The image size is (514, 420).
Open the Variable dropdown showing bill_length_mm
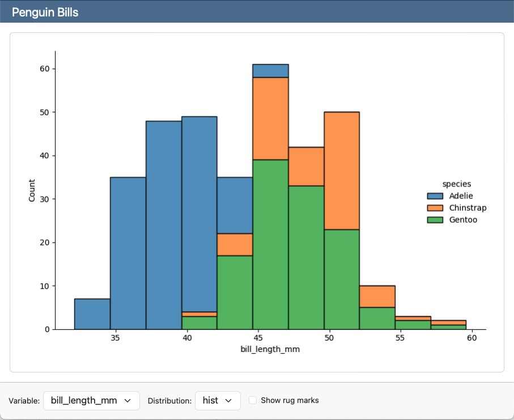[91, 400]
